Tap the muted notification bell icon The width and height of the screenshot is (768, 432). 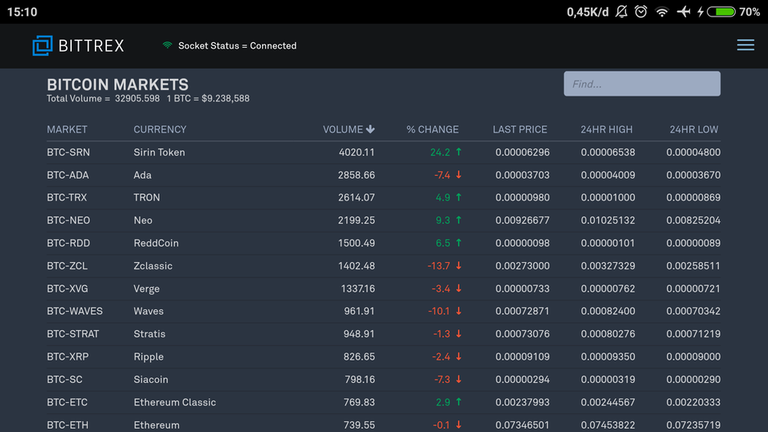pyautogui.click(x=621, y=12)
